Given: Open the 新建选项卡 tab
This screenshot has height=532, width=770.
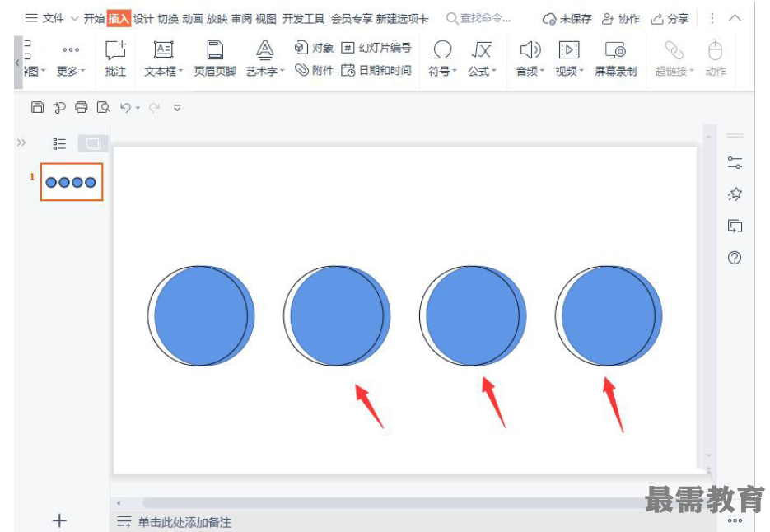Looking at the screenshot, I should (x=402, y=19).
